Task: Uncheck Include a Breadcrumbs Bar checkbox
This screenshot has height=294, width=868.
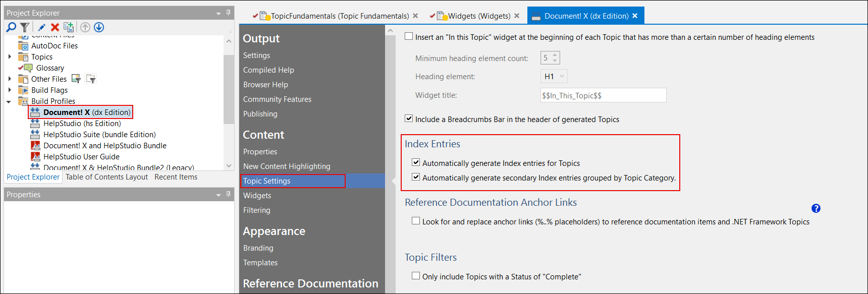Action: coord(409,119)
